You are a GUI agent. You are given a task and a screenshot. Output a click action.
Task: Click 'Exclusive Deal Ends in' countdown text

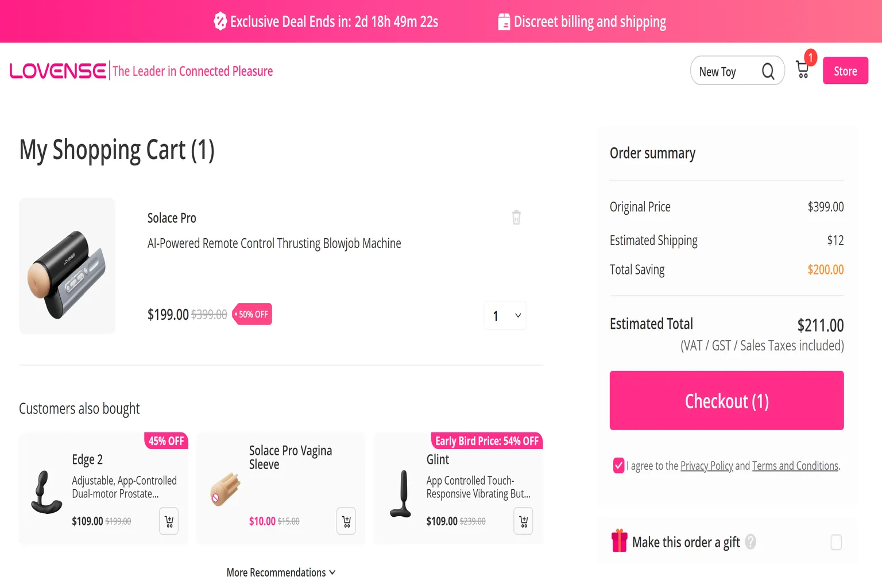(x=334, y=22)
